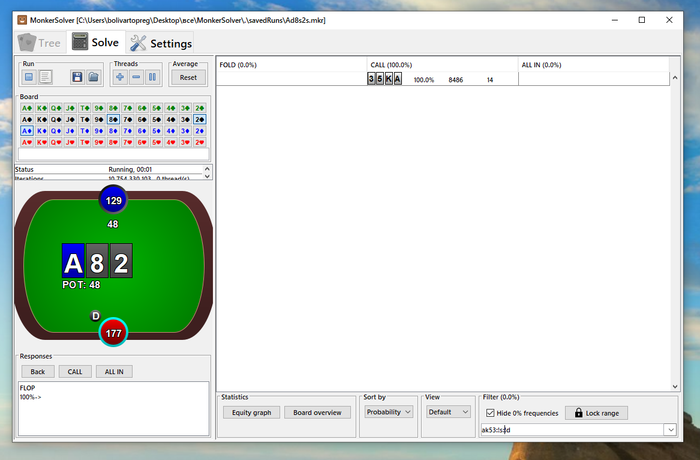Image resolution: width=700 pixels, height=460 pixels.
Task: Click the 8486 value in CALL row
Action: tap(455, 79)
